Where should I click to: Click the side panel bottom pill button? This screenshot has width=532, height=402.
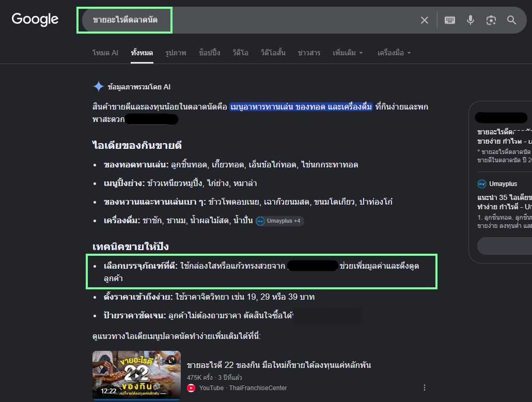tap(505, 246)
